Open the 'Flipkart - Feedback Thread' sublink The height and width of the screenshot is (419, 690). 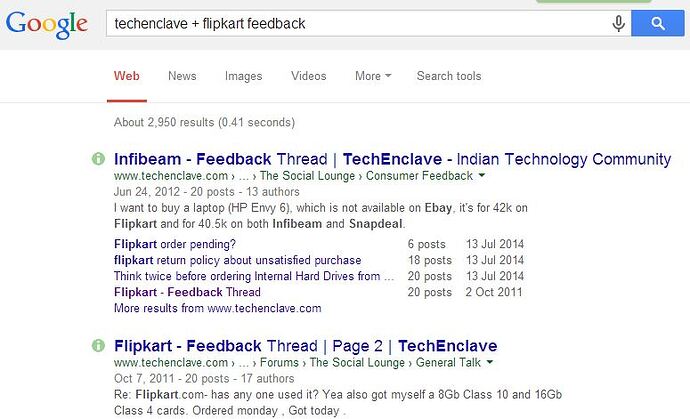[187, 292]
